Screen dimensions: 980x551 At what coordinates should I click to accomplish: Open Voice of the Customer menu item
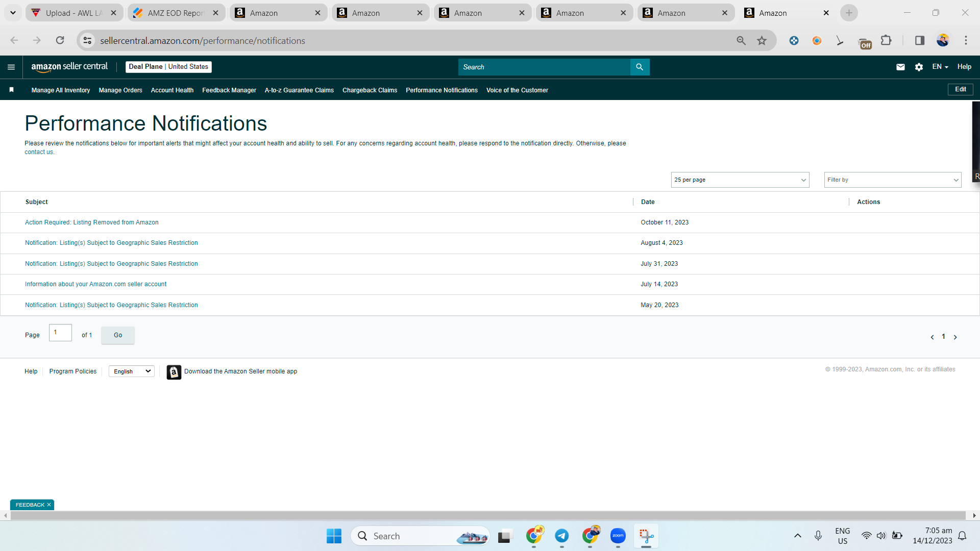pyautogui.click(x=517, y=90)
